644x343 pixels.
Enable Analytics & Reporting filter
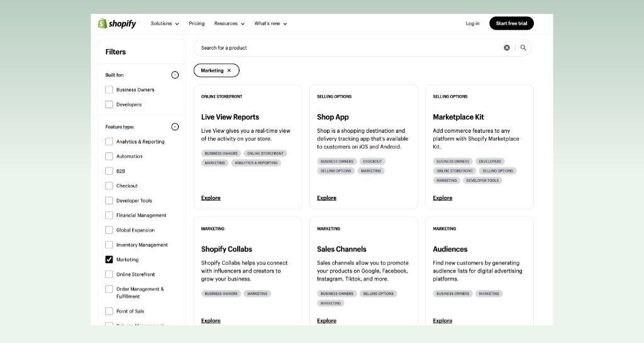click(109, 142)
